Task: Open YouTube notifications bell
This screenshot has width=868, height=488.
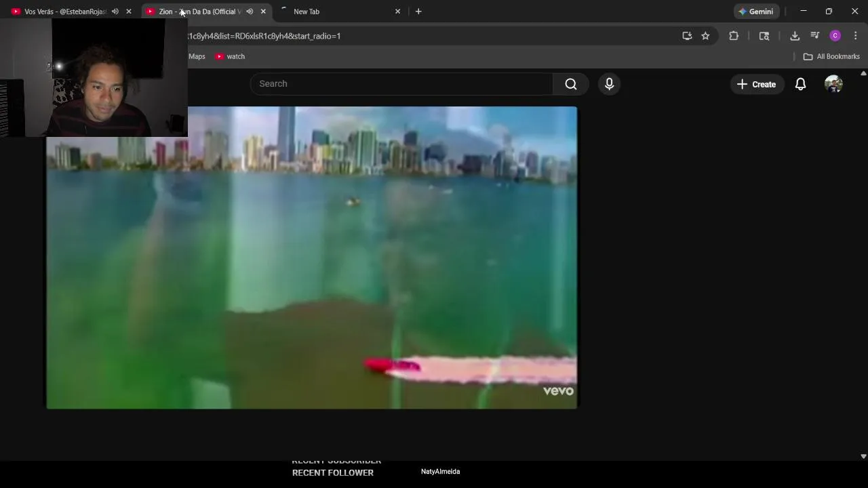Action: tap(801, 84)
